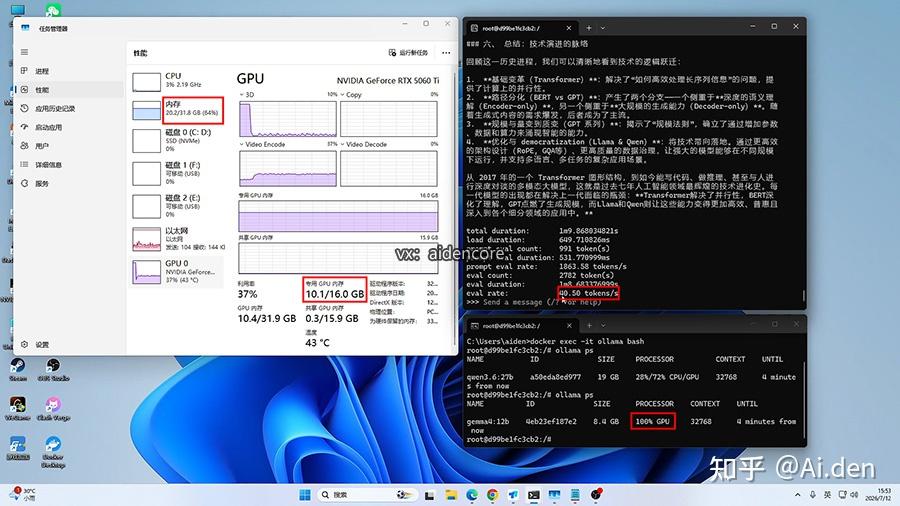Switch to Task Manager taskbar icon
The height and width of the screenshot is (506, 900).
pyautogui.click(x=554, y=495)
